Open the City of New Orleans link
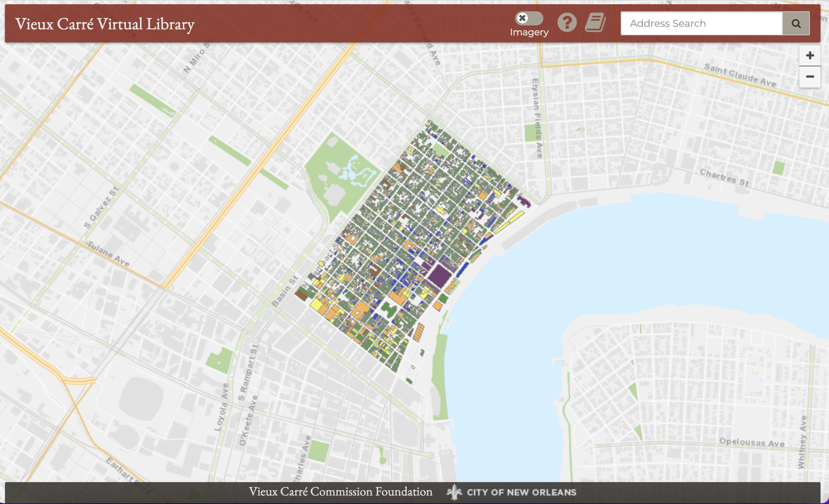The width and height of the screenshot is (829, 504). point(512,492)
